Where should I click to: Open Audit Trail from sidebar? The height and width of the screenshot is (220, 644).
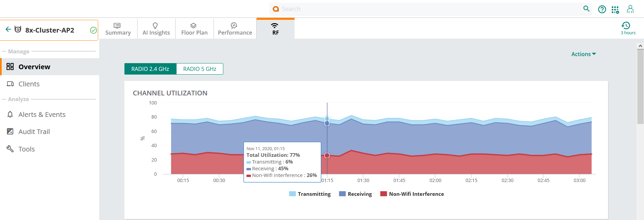[x=34, y=132]
